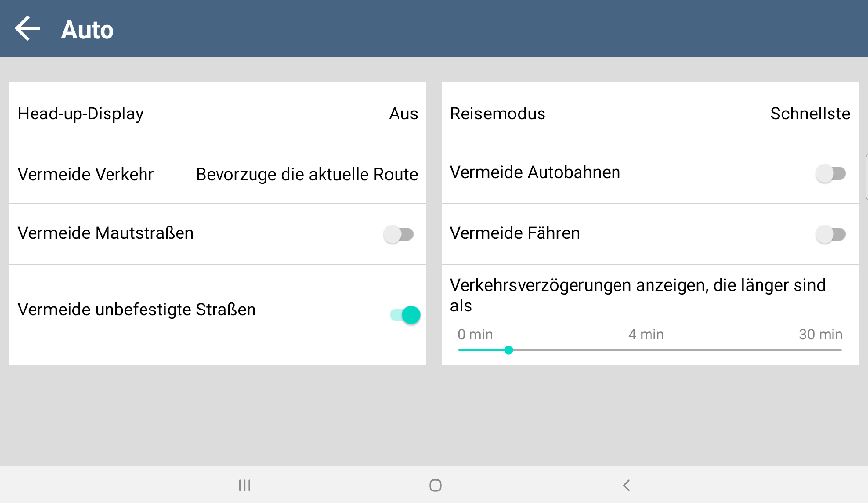Tap the Vermeide Verkehr label
The width and height of the screenshot is (868, 503).
[x=86, y=174]
